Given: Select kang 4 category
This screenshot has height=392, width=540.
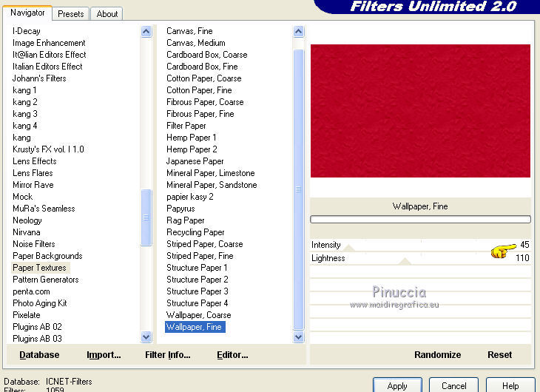Looking at the screenshot, I should pos(25,126).
